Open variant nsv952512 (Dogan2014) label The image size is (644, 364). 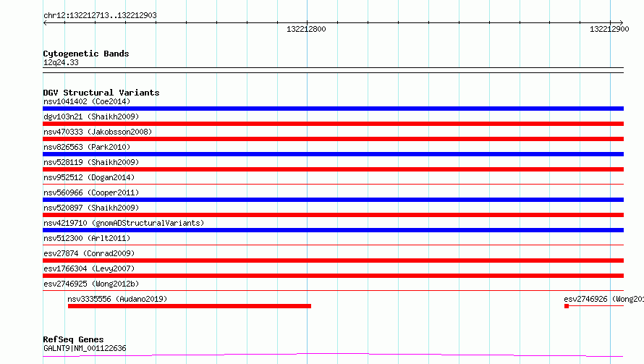point(89,177)
